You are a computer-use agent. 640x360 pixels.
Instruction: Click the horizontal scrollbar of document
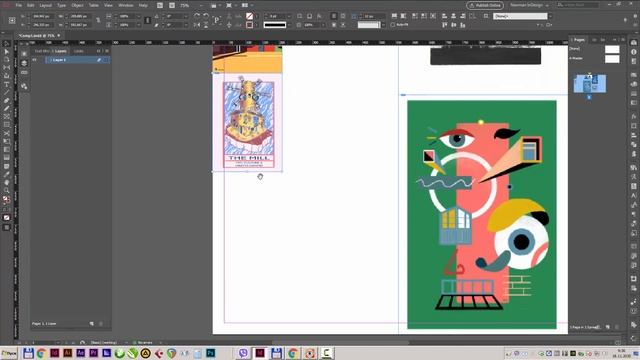pyautogui.click(x=340, y=342)
